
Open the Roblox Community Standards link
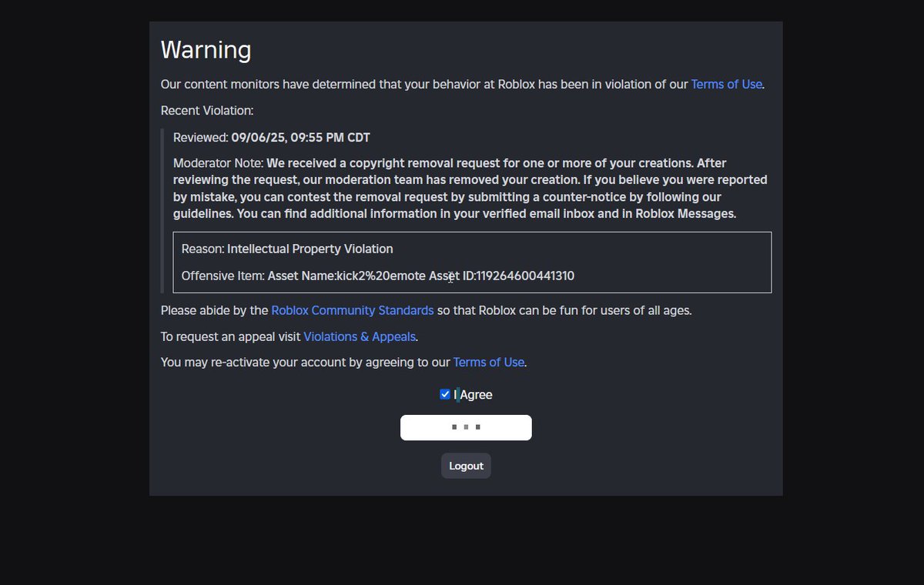coord(353,311)
